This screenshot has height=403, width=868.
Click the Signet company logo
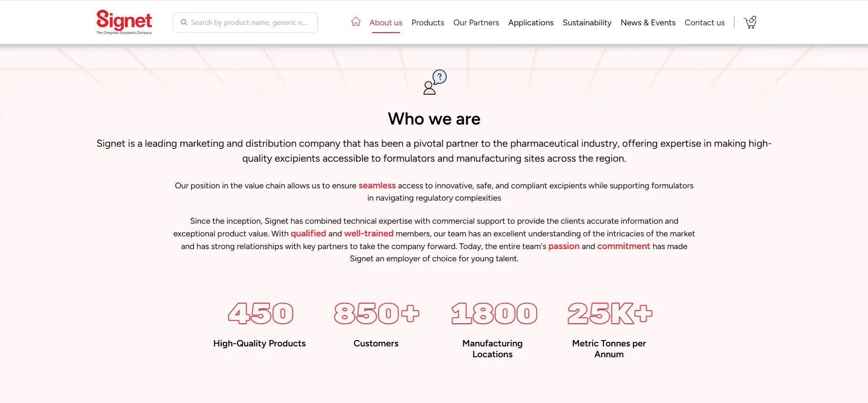point(124,21)
